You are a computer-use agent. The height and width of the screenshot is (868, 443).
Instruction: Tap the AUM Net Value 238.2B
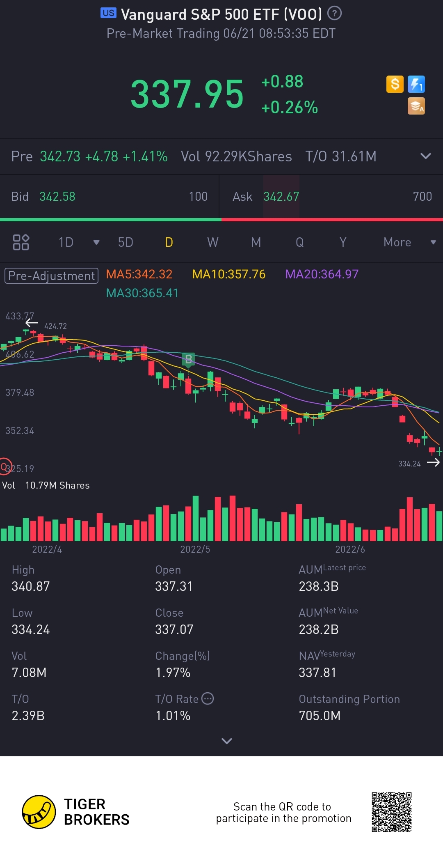319,629
